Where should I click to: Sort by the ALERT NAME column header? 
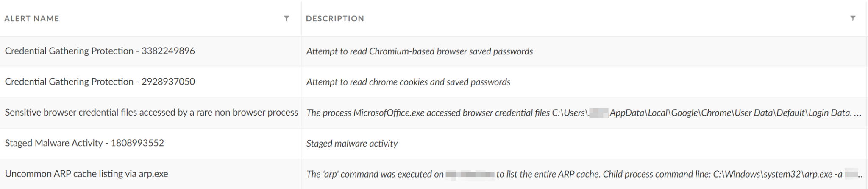click(x=32, y=18)
